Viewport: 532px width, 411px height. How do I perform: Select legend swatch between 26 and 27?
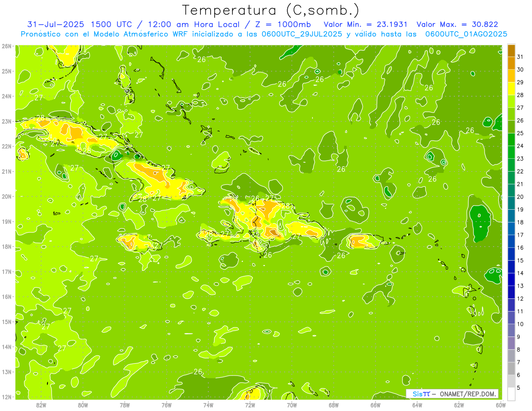pos(511,114)
